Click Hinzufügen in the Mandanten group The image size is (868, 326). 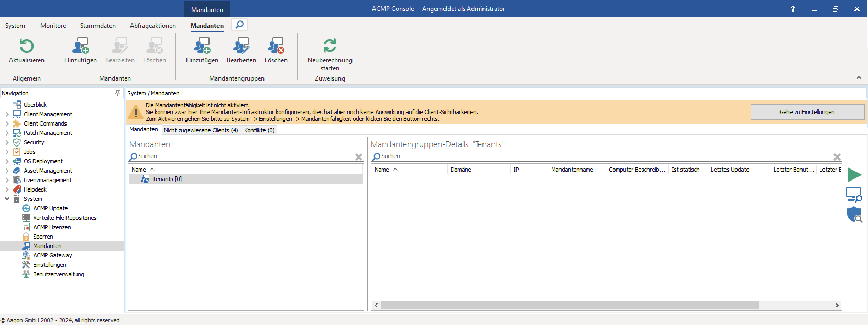(x=80, y=51)
